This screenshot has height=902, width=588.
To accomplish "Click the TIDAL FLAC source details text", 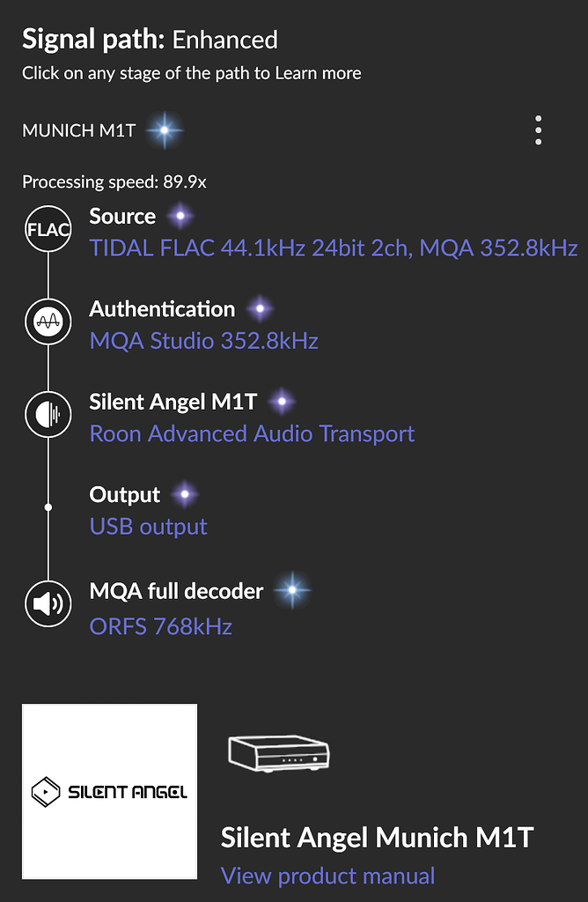I will [333, 248].
